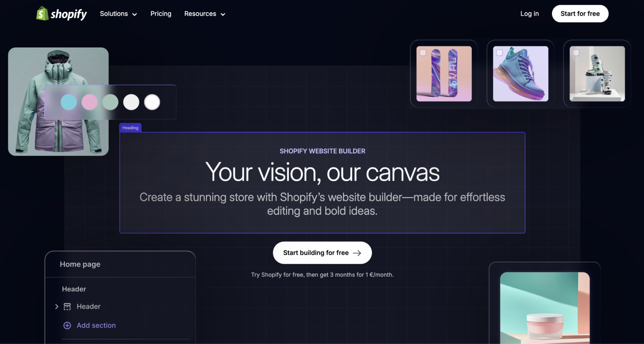Click the Heading tag label
This screenshot has height=344, width=644.
[130, 128]
